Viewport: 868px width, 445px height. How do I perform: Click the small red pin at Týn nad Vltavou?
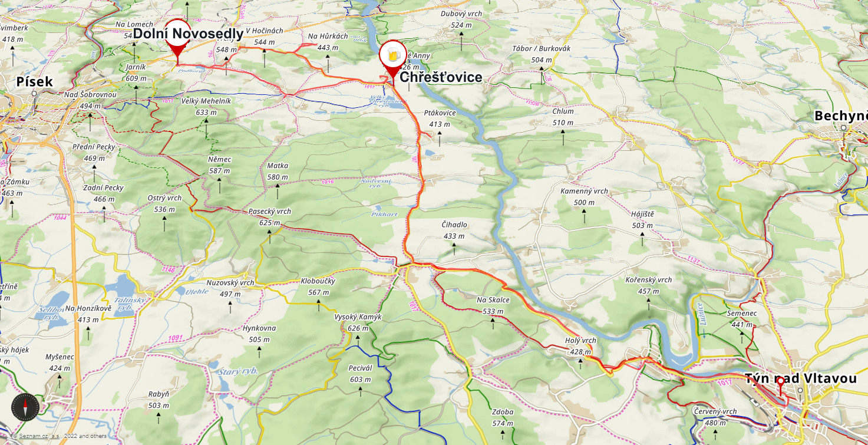click(x=780, y=386)
